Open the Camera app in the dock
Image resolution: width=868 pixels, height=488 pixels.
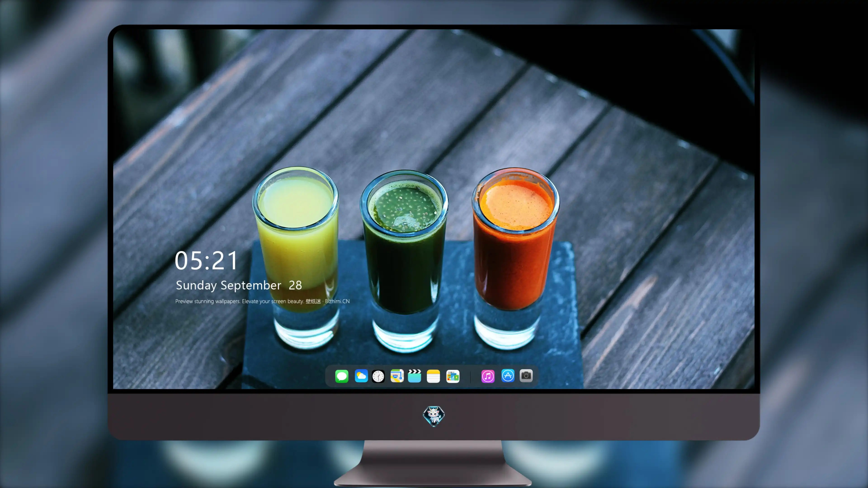tap(526, 375)
